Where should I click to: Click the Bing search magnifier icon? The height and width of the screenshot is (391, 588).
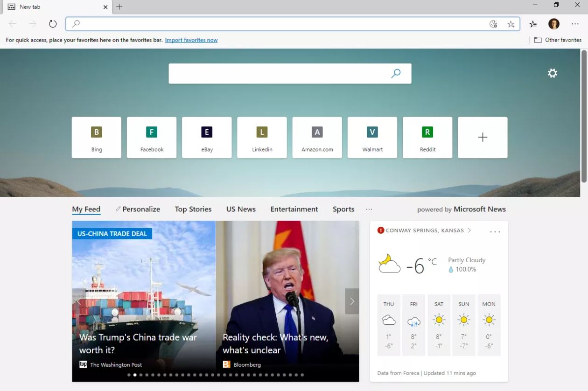tap(396, 73)
